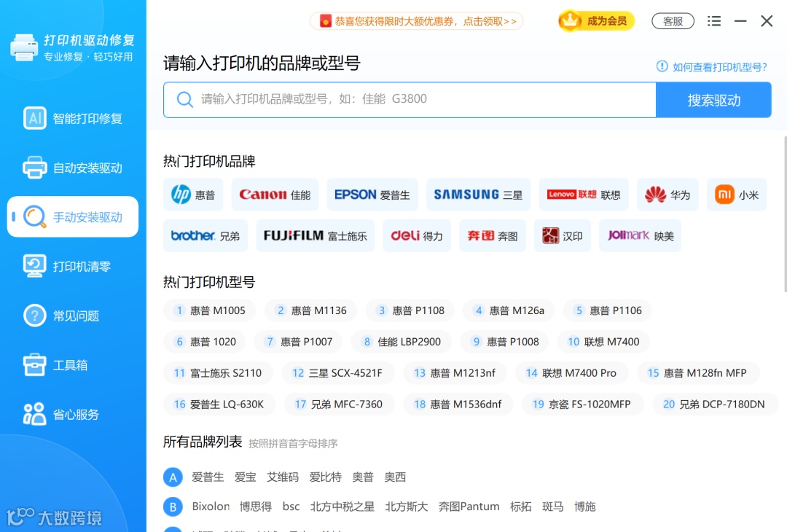Choose the deli 得力 brand tile
The image size is (787, 532).
point(417,235)
